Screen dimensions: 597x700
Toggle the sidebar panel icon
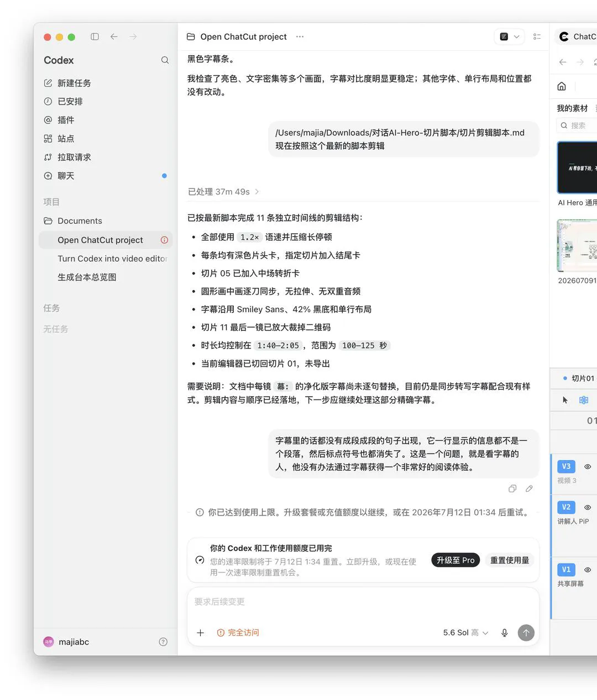click(95, 36)
